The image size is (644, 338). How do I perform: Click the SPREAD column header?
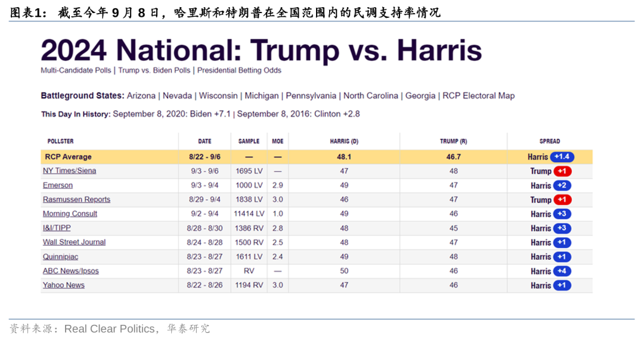point(549,141)
